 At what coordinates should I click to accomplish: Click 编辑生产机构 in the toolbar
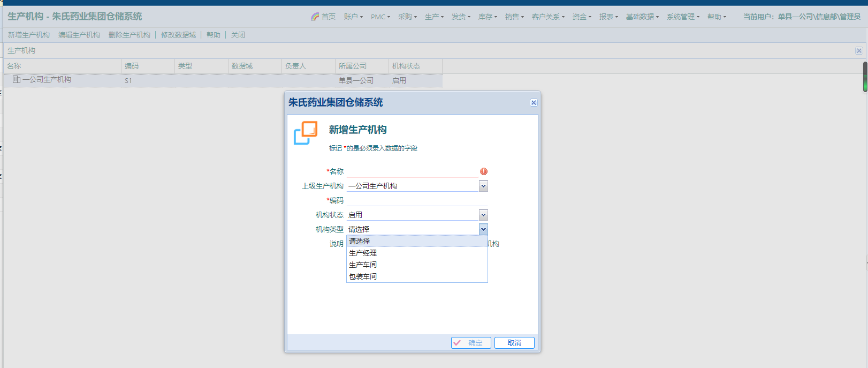point(79,35)
